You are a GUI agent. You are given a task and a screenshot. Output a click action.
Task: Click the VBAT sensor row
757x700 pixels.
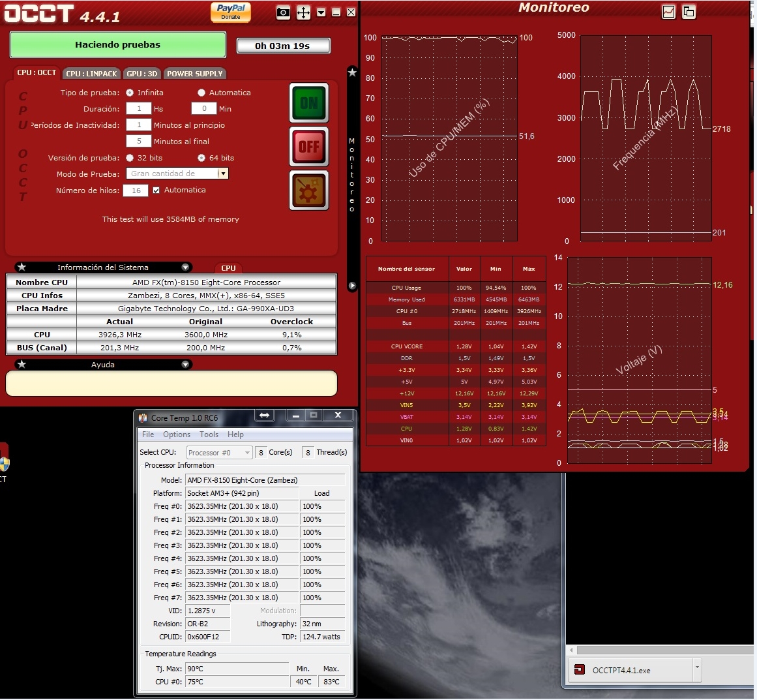pos(456,417)
